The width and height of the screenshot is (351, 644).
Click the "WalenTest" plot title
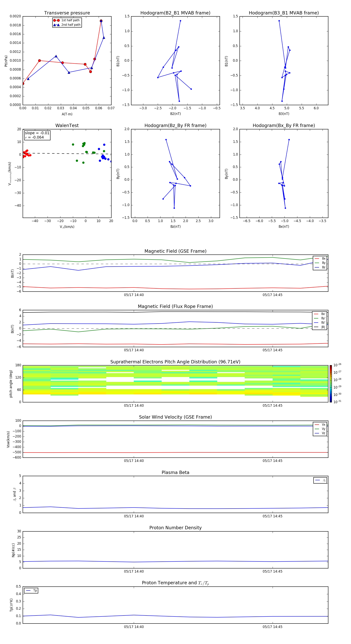(67, 125)
